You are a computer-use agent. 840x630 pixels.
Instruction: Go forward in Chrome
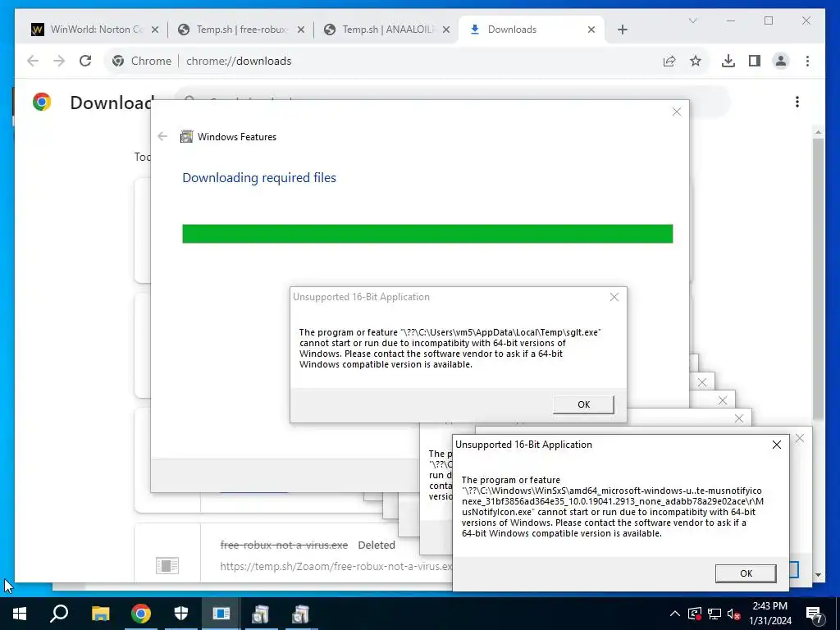[x=59, y=61]
